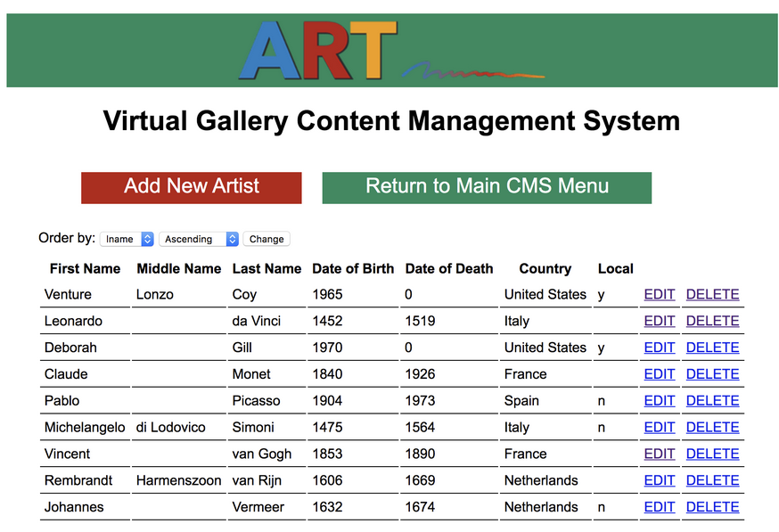Open the lname order-by dropdown

click(x=127, y=239)
